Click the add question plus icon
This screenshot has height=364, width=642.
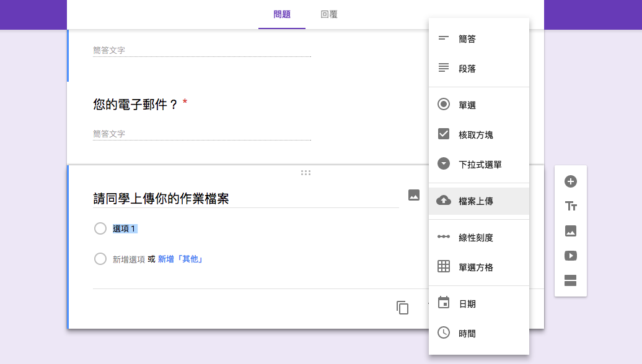click(x=570, y=181)
